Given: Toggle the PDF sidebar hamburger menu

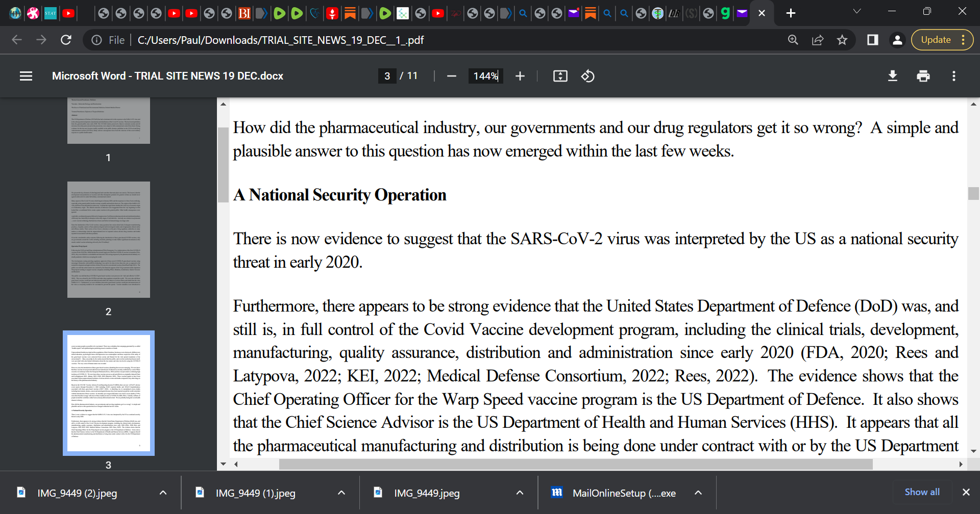Looking at the screenshot, I should pos(26,76).
